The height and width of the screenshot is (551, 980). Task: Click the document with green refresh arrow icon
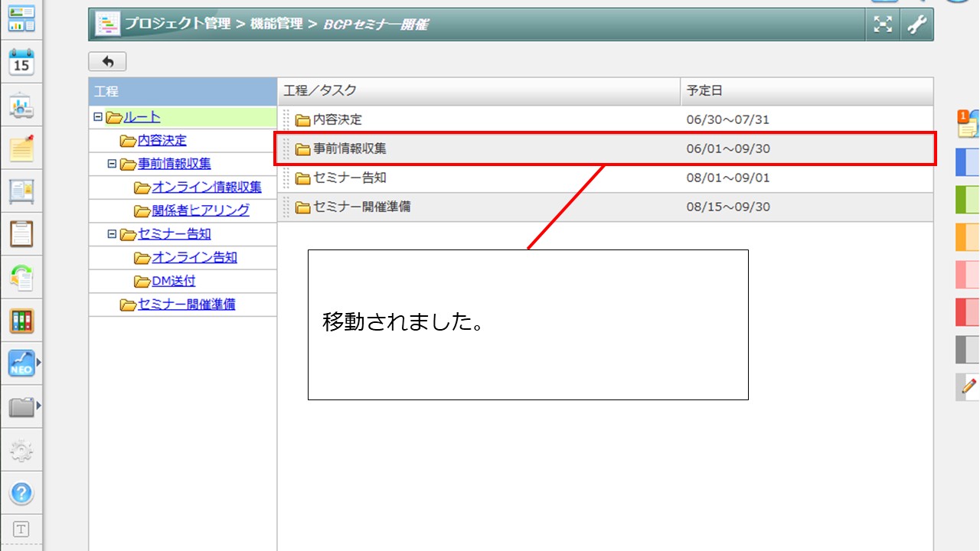pos(21,276)
